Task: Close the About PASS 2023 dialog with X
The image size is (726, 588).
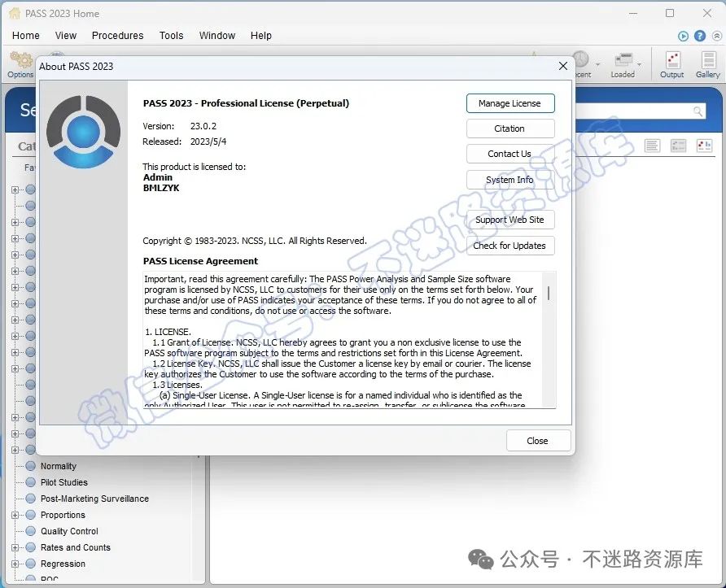Action: 563,66
